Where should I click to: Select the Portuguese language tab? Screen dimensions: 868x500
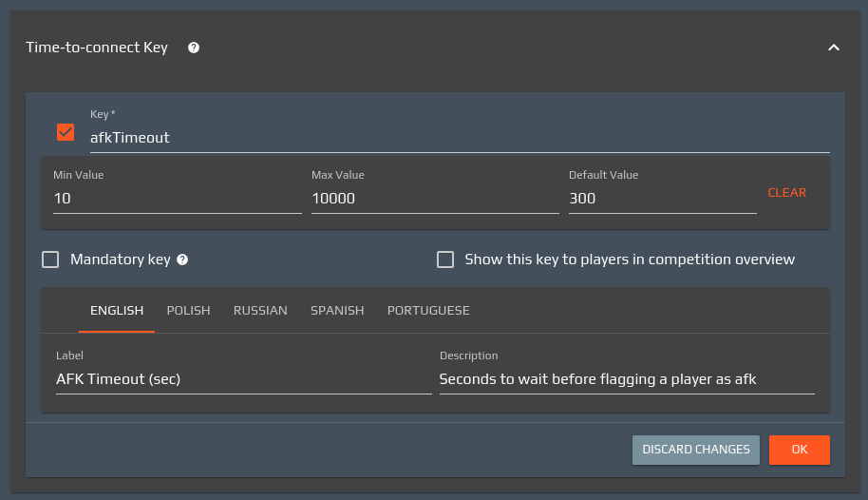428,311
